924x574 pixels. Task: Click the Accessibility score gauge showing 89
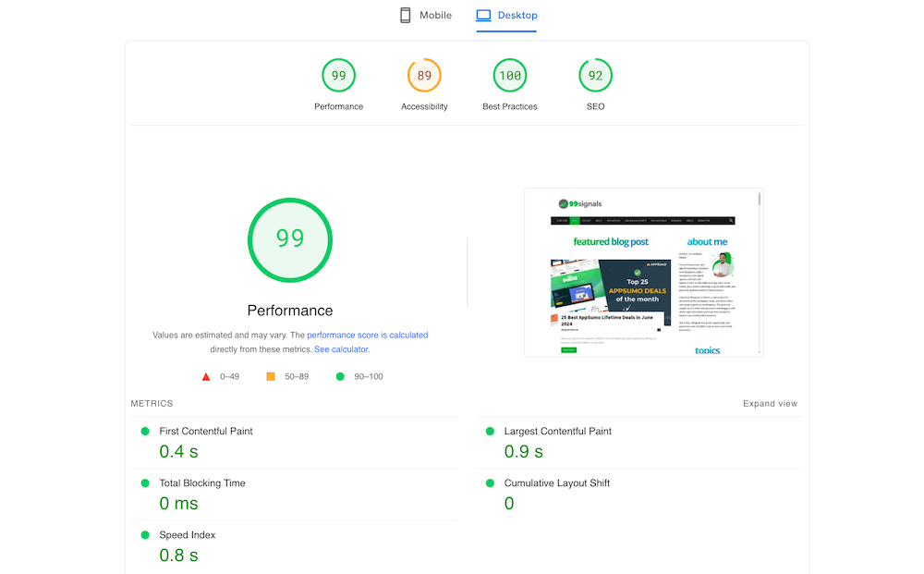(x=424, y=76)
